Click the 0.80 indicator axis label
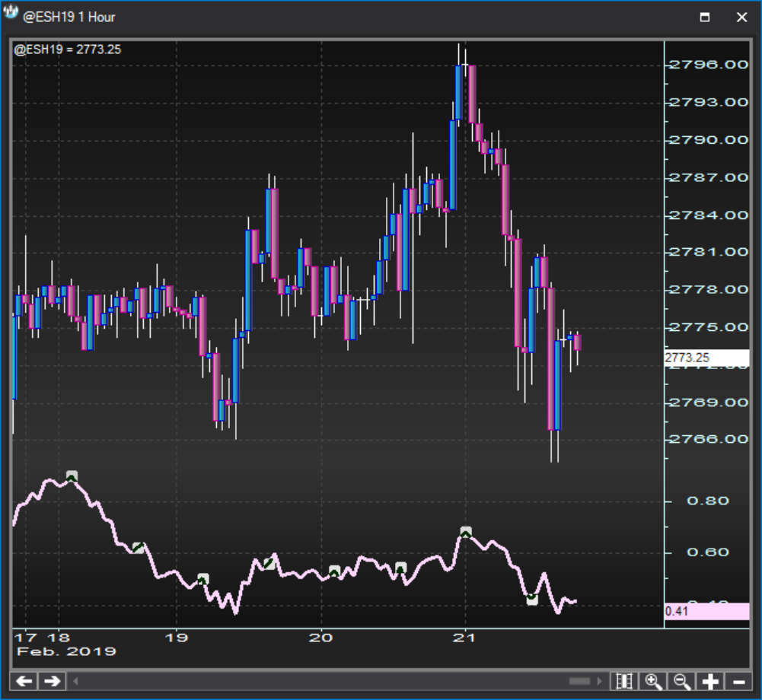The width and height of the screenshot is (762, 700). tap(708, 501)
